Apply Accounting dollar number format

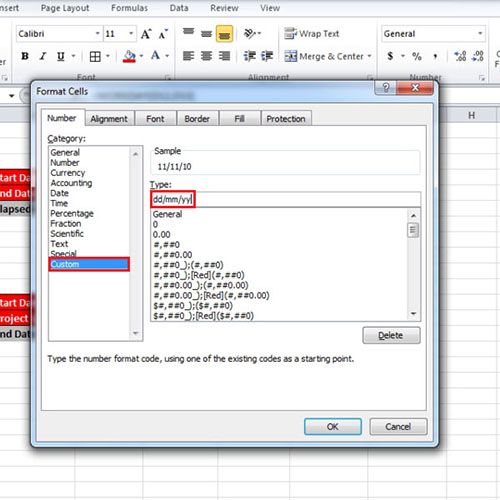click(390, 56)
